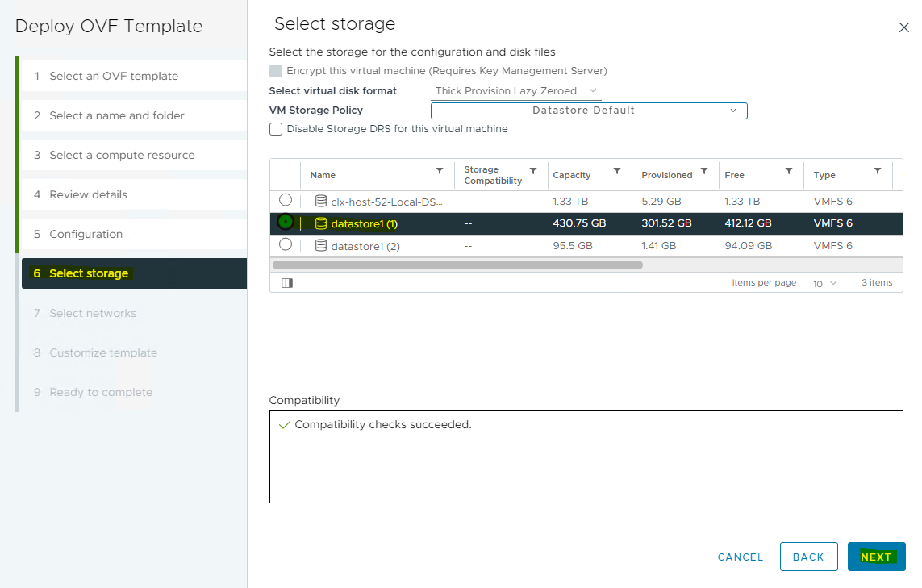Click the horizontal scrollbar under datastore table
The width and height of the screenshot is (922, 588).
[x=457, y=265]
